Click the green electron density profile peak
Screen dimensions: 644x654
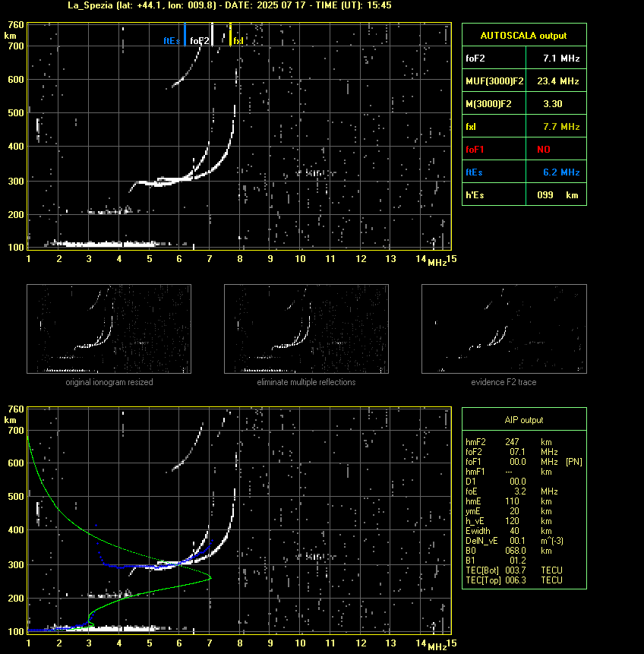click(210, 578)
